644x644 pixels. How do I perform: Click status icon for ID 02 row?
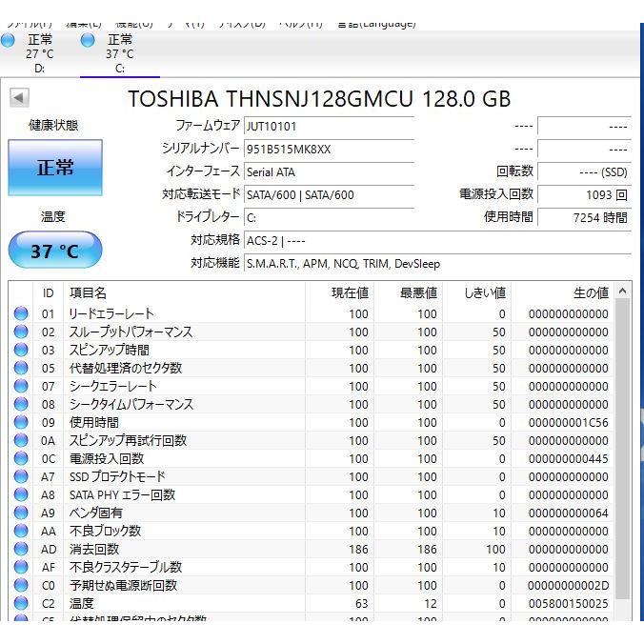21,332
